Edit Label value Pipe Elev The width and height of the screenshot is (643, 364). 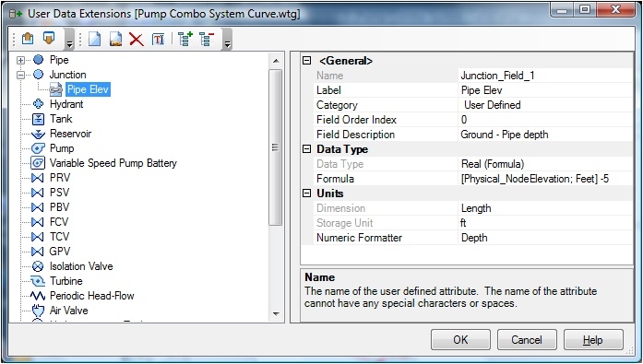(546, 90)
